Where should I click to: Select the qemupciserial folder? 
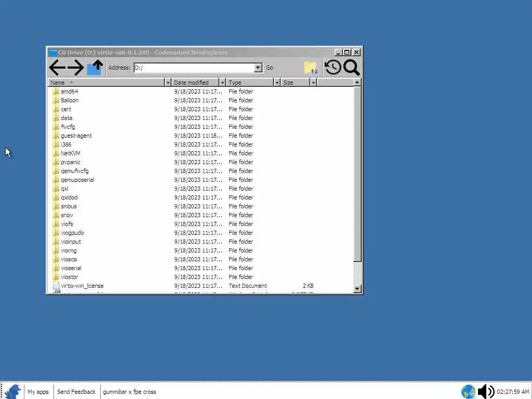pyautogui.click(x=78, y=179)
